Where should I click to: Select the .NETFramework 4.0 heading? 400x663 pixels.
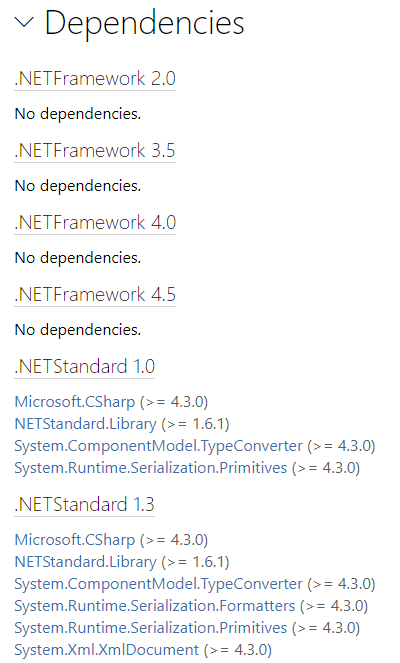pyautogui.click(x=95, y=222)
